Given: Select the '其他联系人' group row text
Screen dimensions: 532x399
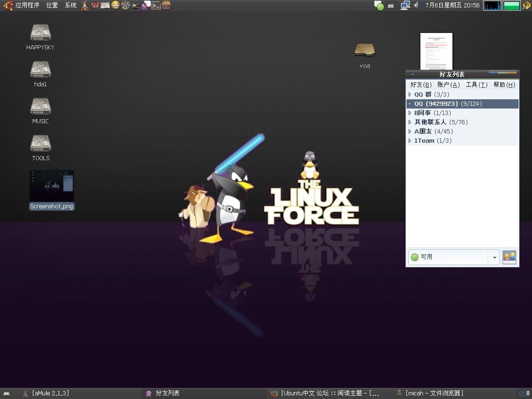Looking at the screenshot, I should tap(430, 122).
